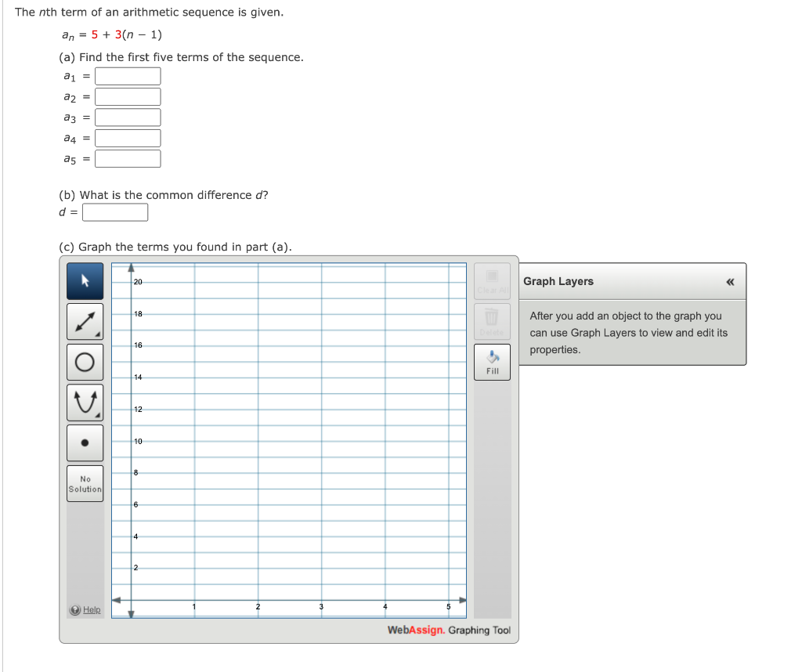Select the pointer/selection tool
The image size is (802, 672).
pos(85,280)
